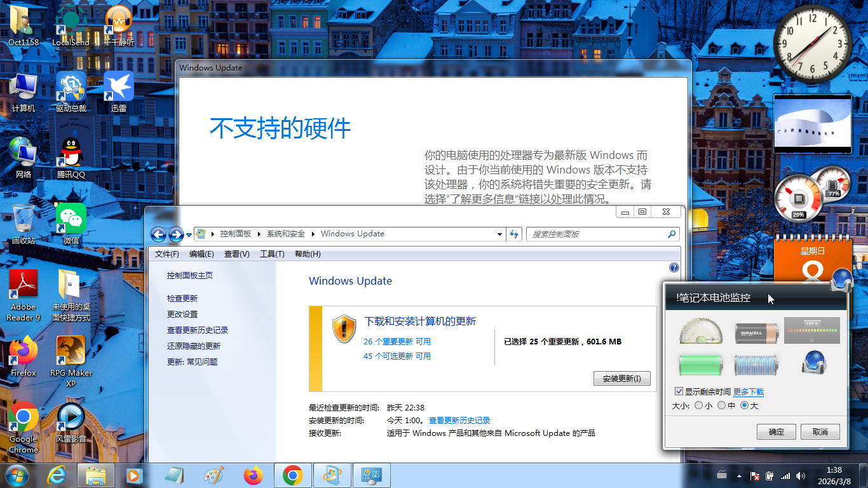
Task: Open the recent pages dropdown arrow
Action: (x=189, y=235)
